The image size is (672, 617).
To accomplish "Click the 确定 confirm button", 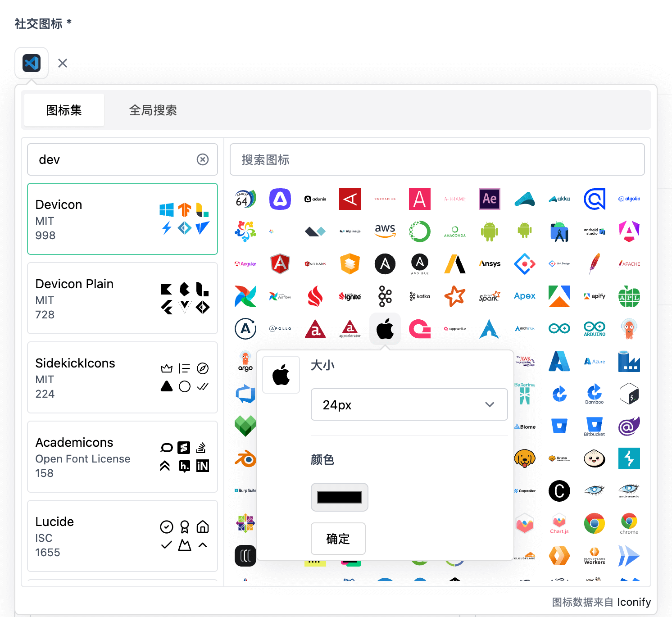I will (338, 539).
